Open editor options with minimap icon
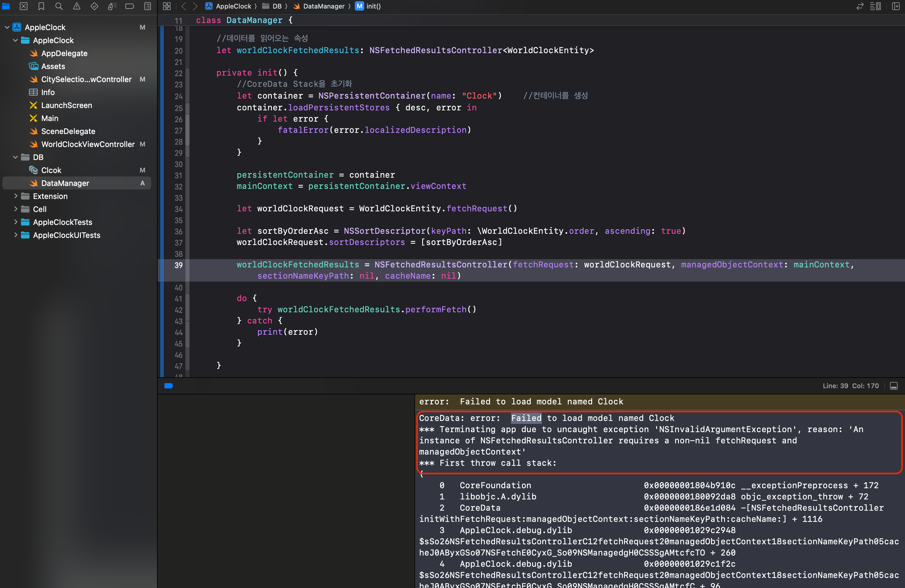905x588 pixels. [x=875, y=6]
